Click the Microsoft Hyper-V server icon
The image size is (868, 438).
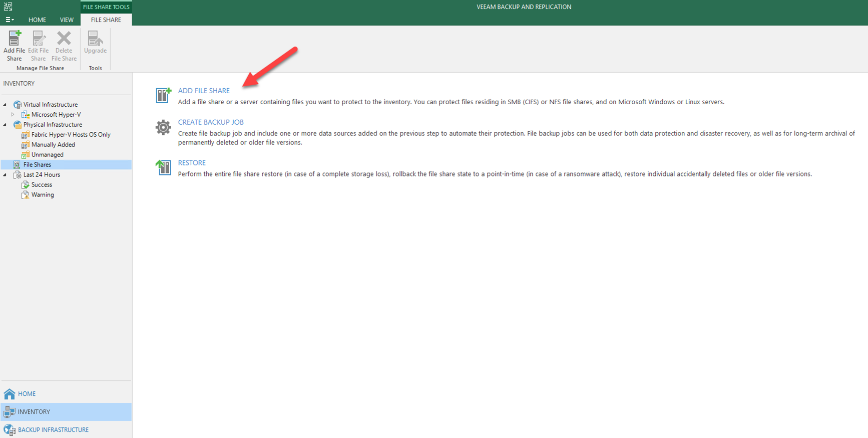tap(26, 115)
